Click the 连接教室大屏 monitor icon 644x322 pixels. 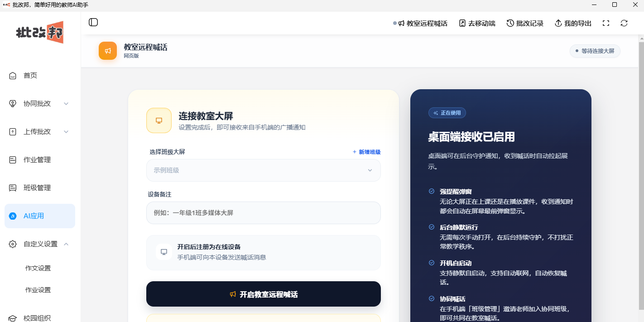(159, 120)
